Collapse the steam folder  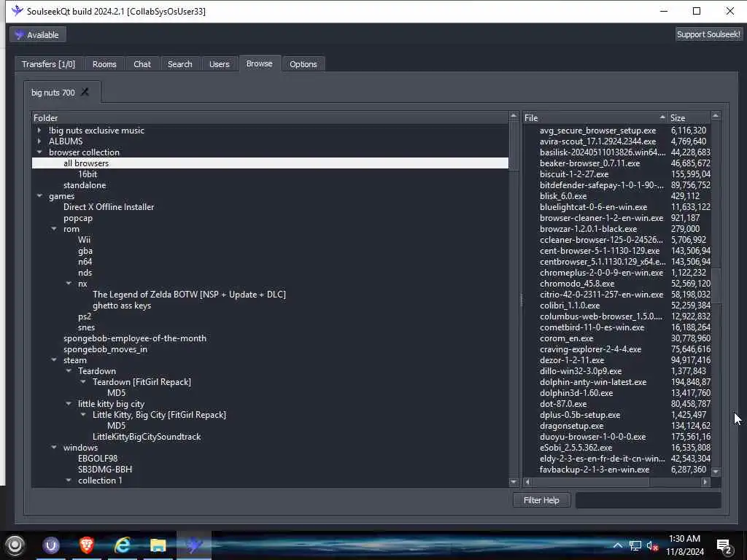tap(54, 360)
